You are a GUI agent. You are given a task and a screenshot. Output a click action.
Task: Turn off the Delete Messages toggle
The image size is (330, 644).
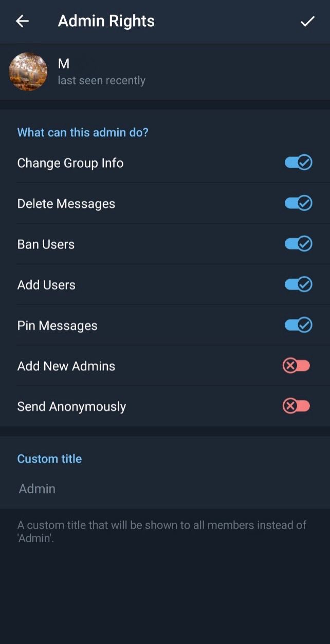tap(298, 203)
